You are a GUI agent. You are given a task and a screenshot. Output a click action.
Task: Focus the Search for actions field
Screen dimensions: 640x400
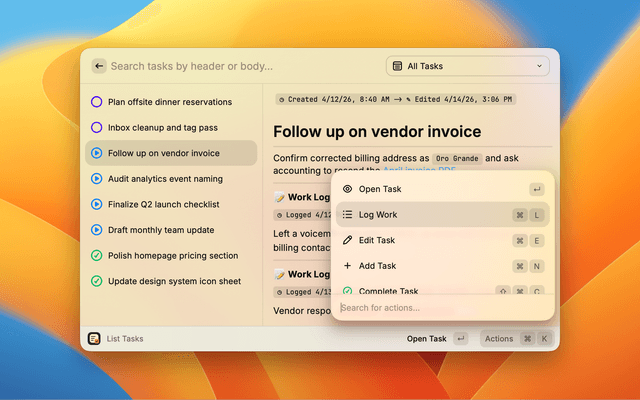click(442, 308)
